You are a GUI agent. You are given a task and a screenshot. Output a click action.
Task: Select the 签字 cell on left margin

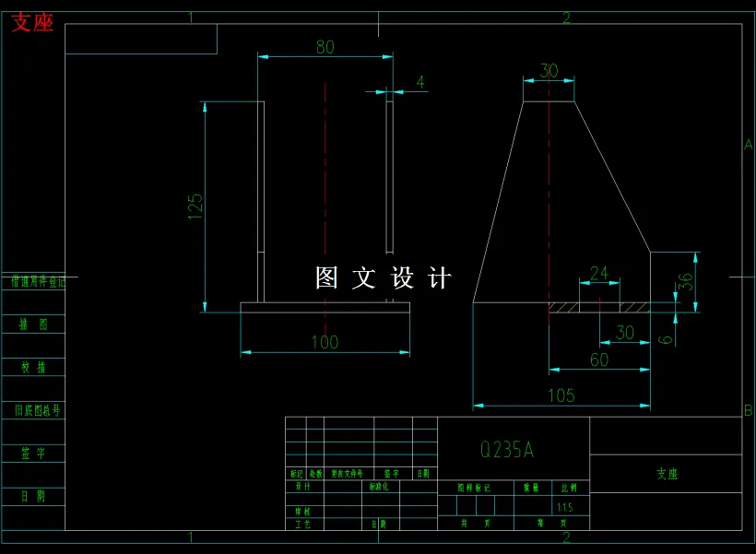coord(35,452)
